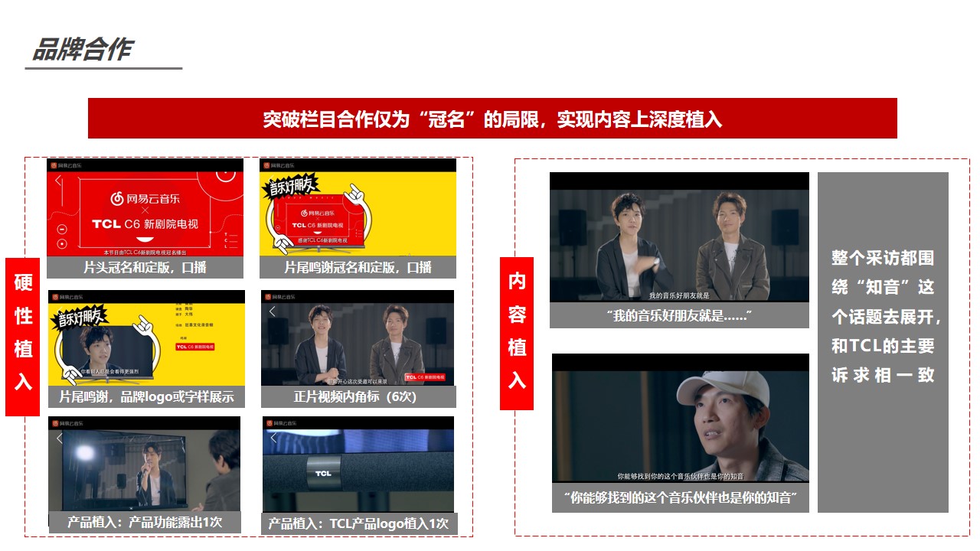Click the back chevron in the 产品功能露出 video
This screenshot has height=551, width=980.
point(60,439)
